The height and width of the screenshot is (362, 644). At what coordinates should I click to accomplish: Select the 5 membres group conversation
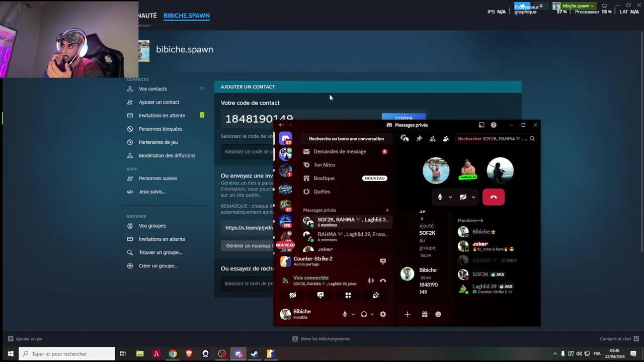pos(346,222)
